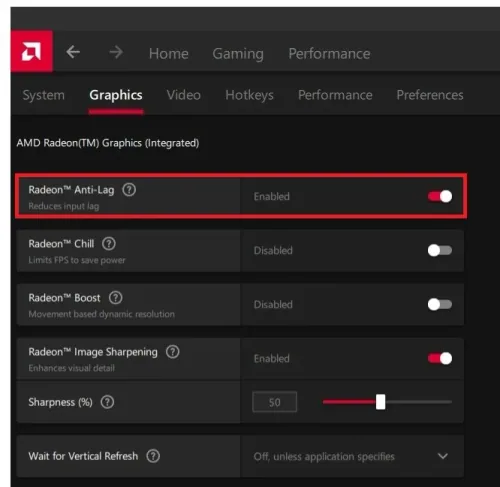The width and height of the screenshot is (500, 487).
Task: Go forward with the right arrow
Action: click(x=116, y=52)
